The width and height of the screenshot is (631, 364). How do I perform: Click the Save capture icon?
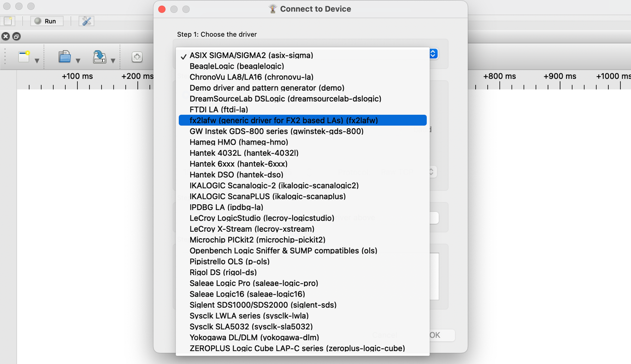(99, 57)
